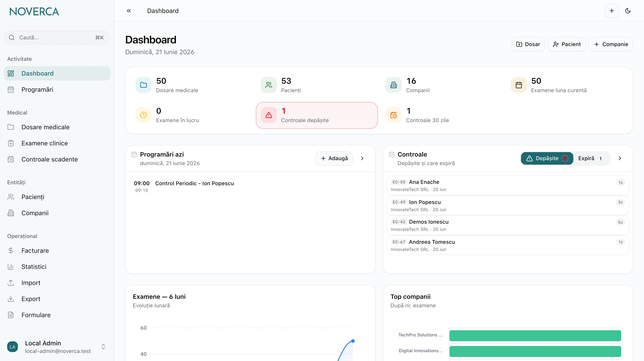Click the calendar icon beside Programări azi
The width and height of the screenshot is (644, 361).
click(134, 154)
